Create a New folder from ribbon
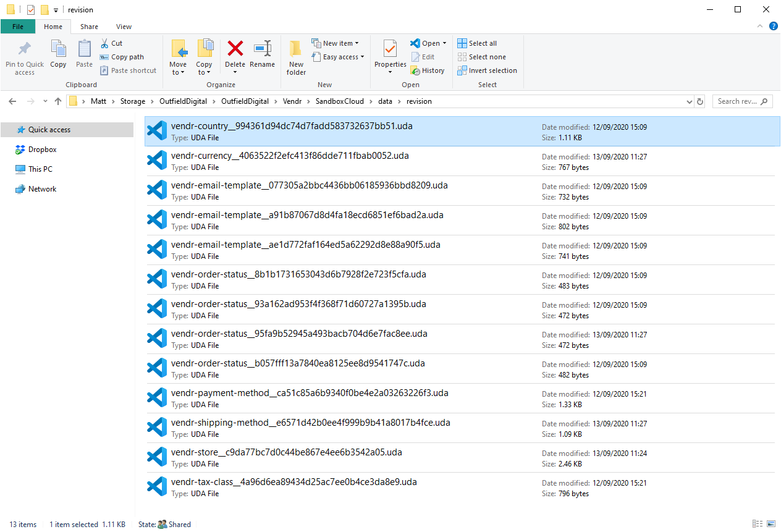 click(296, 56)
